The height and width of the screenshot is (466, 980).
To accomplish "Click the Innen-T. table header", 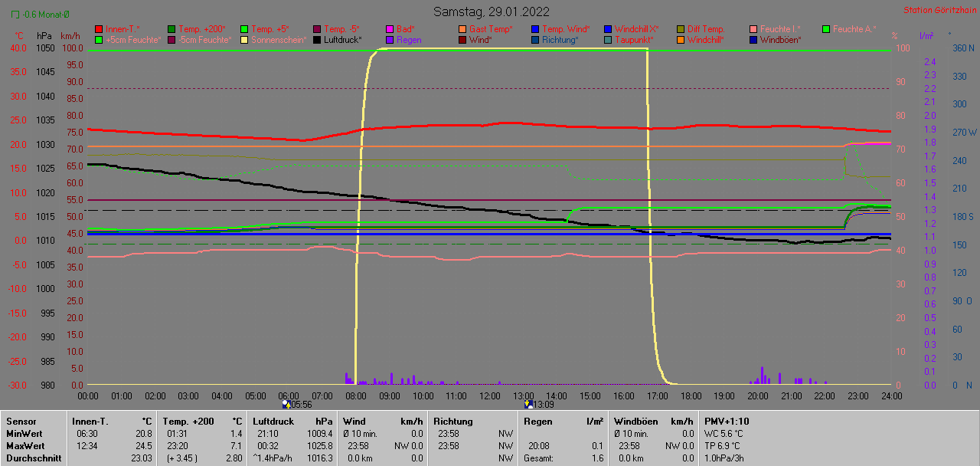I will point(90,421).
